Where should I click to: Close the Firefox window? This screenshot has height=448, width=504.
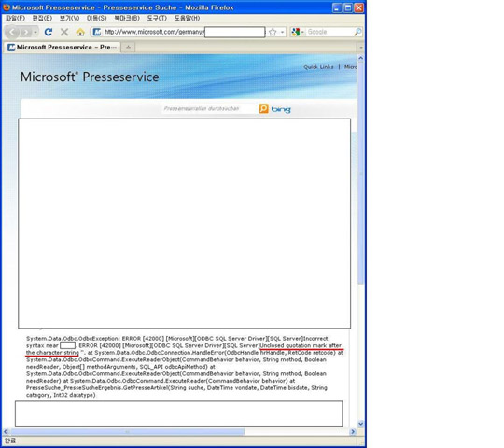pyautogui.click(x=358, y=7)
